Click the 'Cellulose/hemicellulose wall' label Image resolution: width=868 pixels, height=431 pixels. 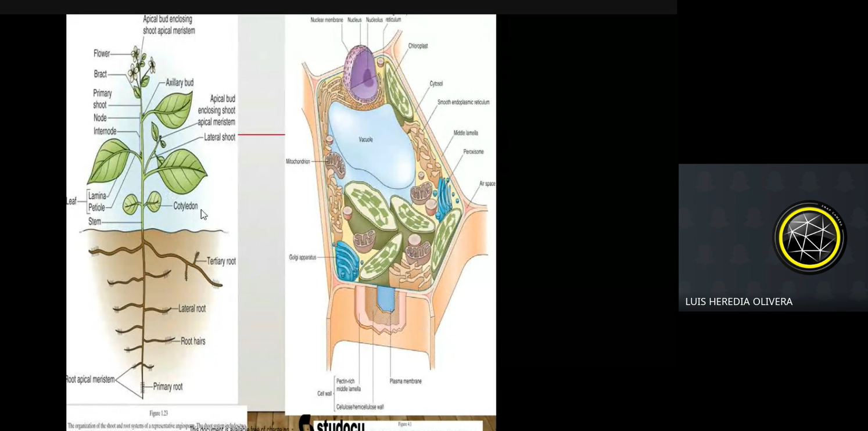pos(360,407)
